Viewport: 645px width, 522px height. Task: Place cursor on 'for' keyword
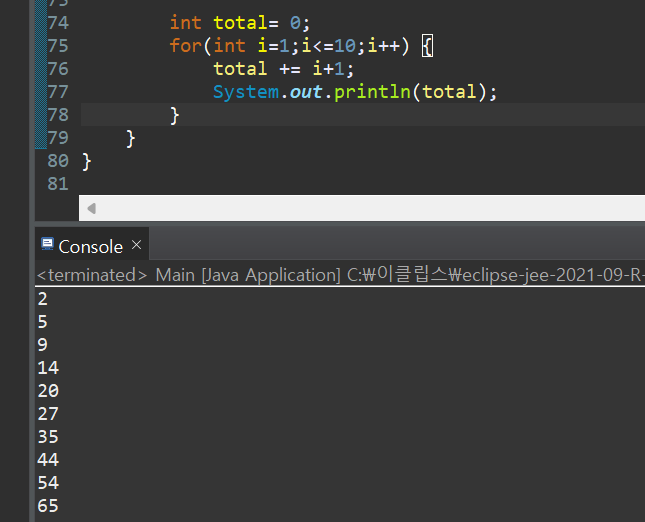pos(185,45)
